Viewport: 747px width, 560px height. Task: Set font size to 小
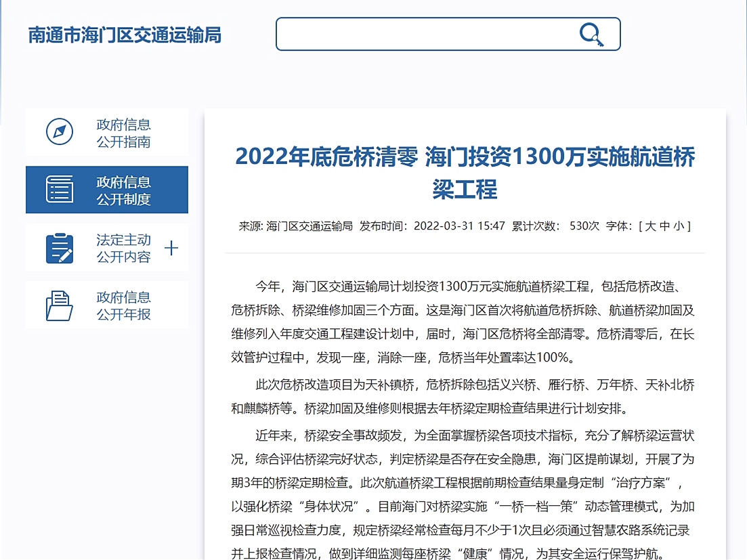tap(679, 226)
